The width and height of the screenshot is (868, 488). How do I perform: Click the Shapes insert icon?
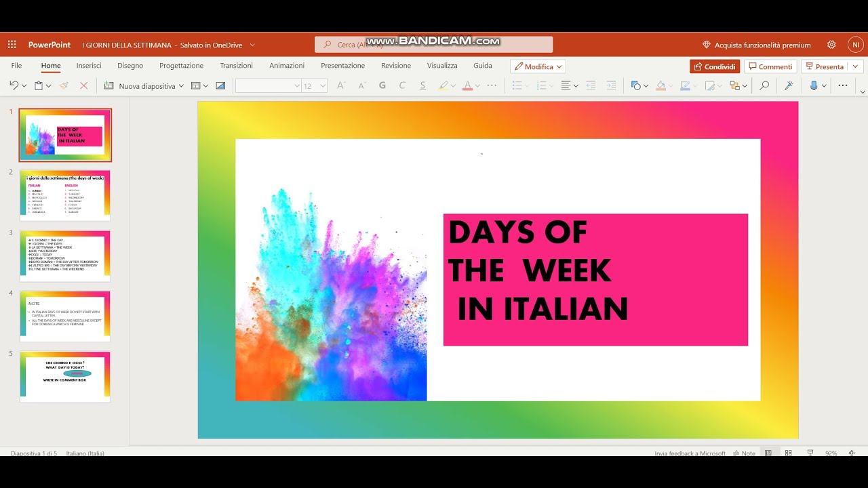(635, 85)
